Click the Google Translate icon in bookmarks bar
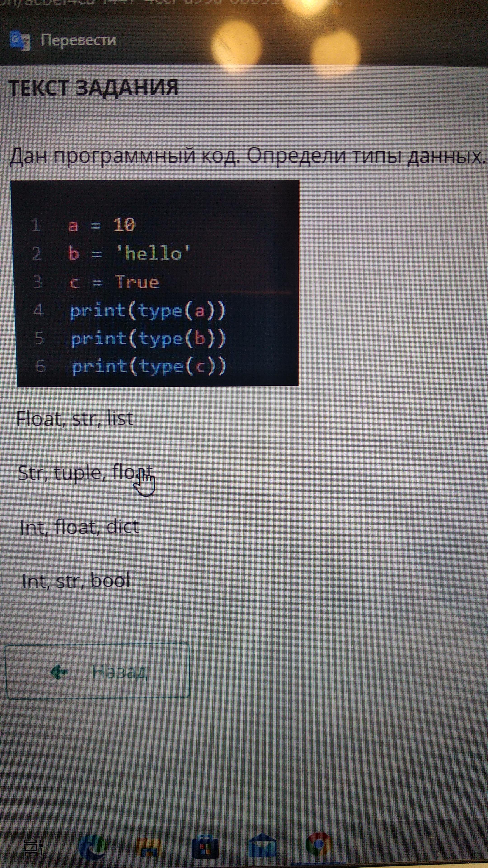488x868 pixels. (x=20, y=40)
